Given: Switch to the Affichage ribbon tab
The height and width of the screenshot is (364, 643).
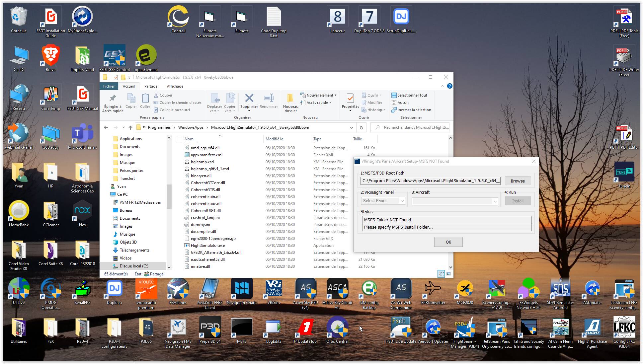Looking at the screenshot, I should (x=175, y=86).
